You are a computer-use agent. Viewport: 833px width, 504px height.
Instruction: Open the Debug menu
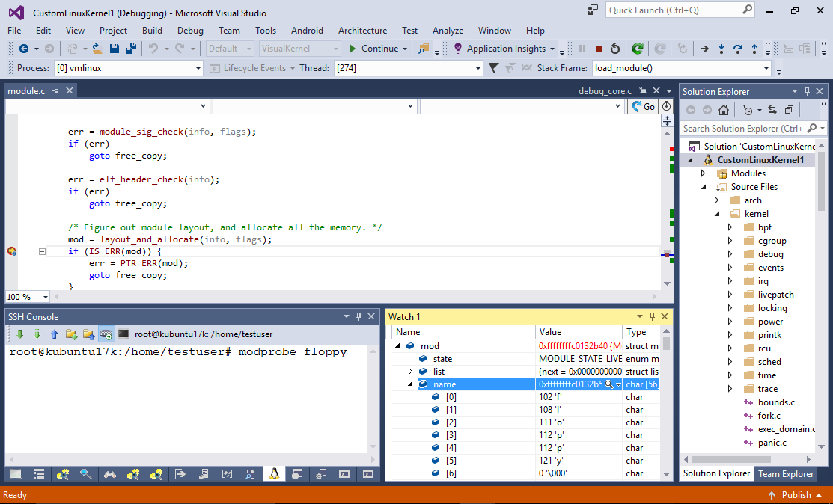(190, 31)
